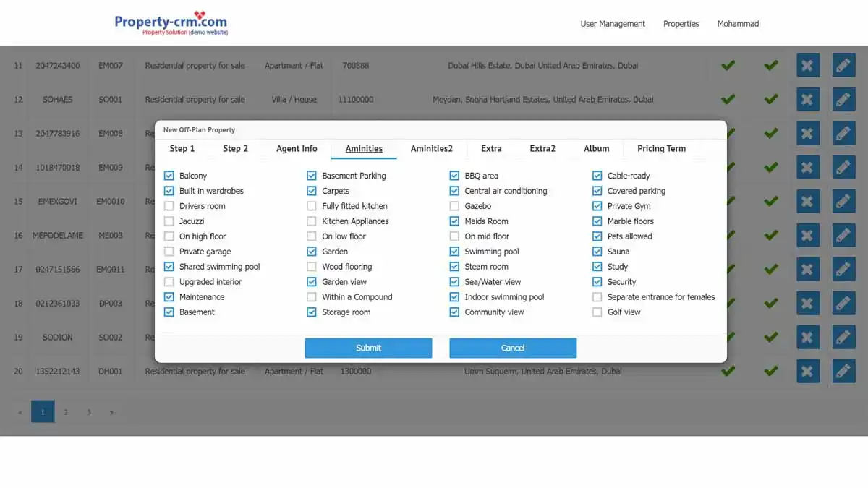Edit the MEPODELAME row with pencil icon
Screen dimensions: 868x488
(843, 235)
